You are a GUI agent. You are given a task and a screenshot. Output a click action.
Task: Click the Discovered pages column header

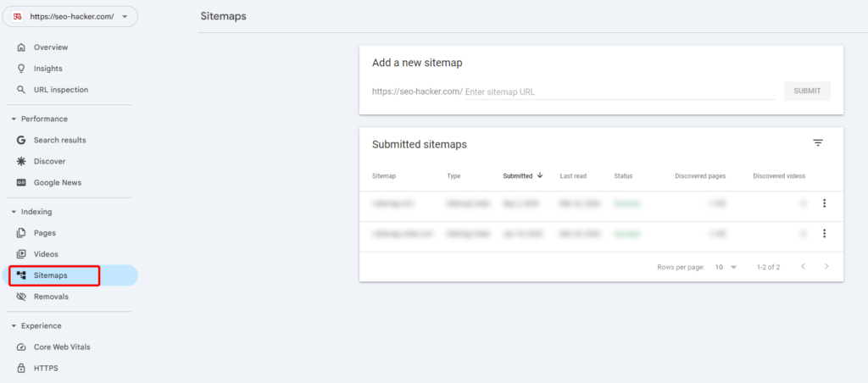700,176
